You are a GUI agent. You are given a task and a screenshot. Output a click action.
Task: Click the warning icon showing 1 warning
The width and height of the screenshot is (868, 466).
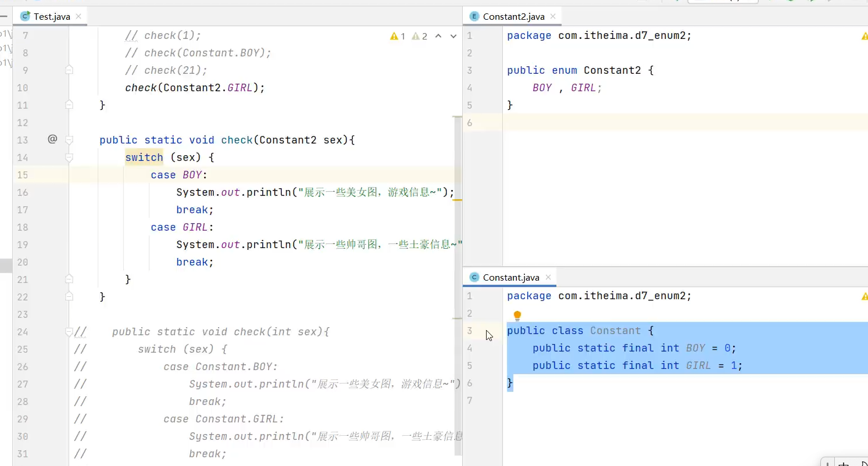coord(398,36)
